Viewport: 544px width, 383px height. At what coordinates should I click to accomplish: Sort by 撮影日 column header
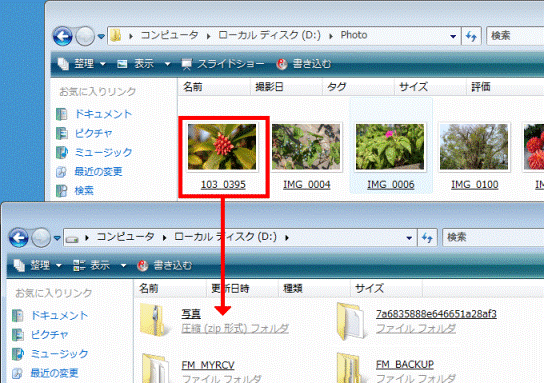[286, 87]
